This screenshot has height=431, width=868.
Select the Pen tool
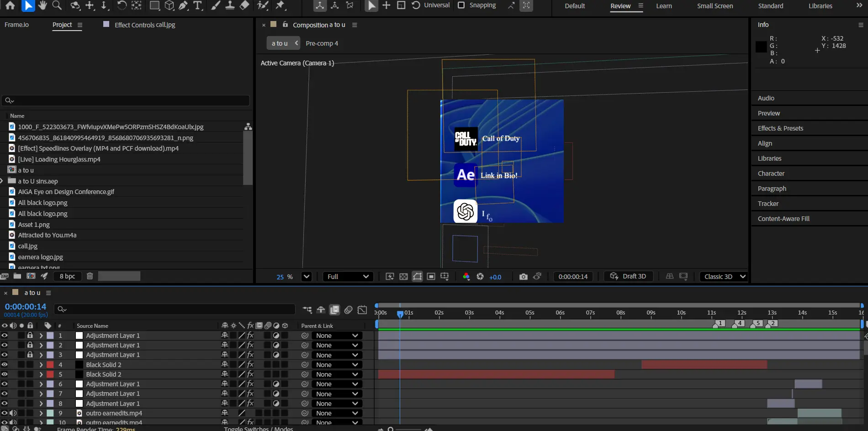coord(183,5)
